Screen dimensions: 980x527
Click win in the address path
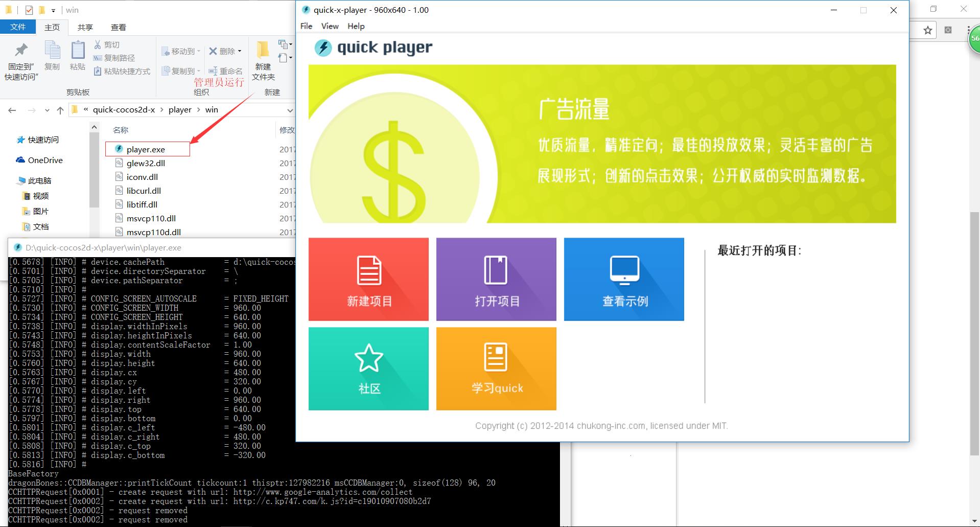tap(212, 109)
